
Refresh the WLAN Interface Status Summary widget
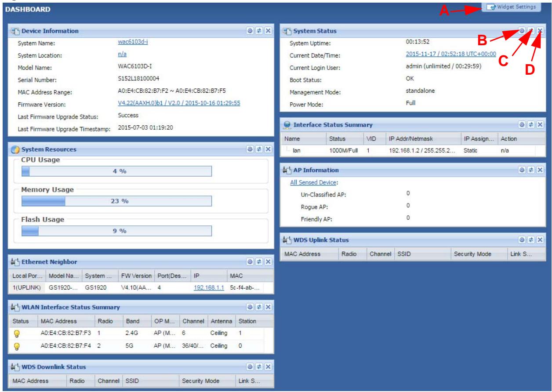coord(259,307)
